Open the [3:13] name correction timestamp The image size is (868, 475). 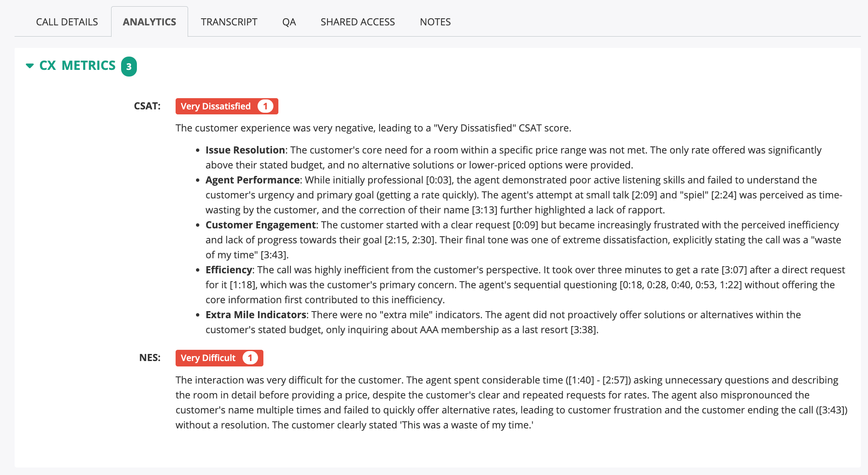[485, 210]
